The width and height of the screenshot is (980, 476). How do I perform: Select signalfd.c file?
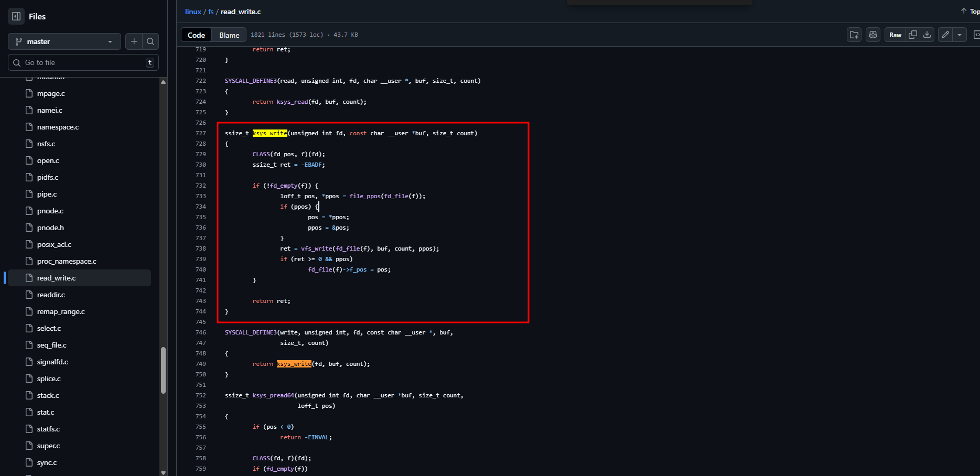(x=52, y=362)
